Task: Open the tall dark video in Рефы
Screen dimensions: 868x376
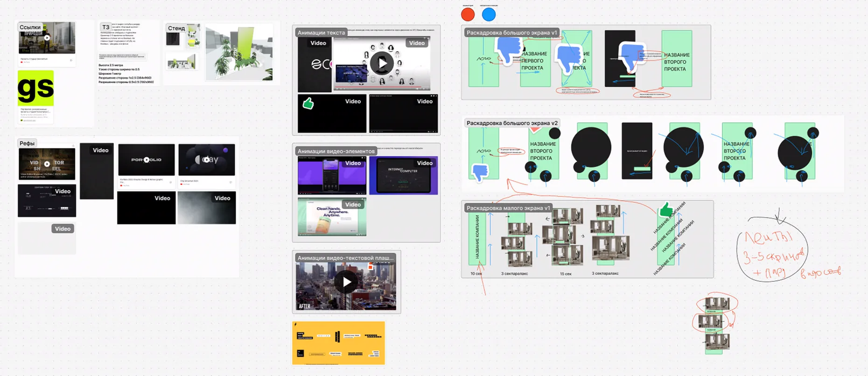Action: 97,171
